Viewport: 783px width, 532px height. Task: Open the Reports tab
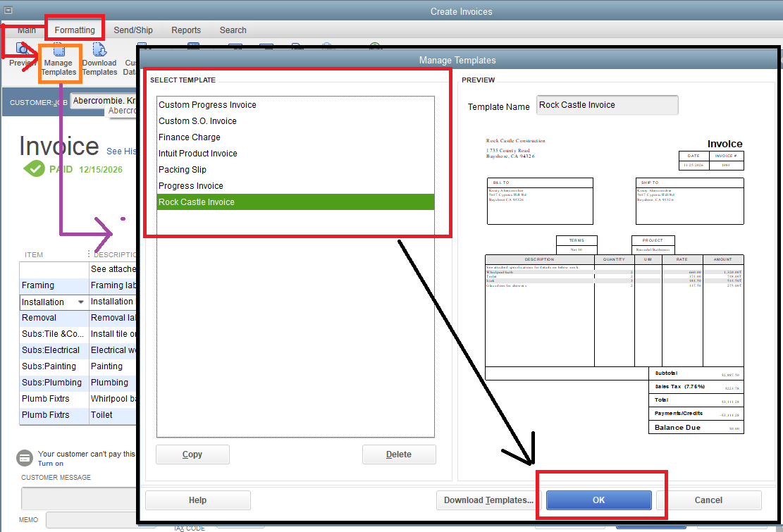pos(186,30)
